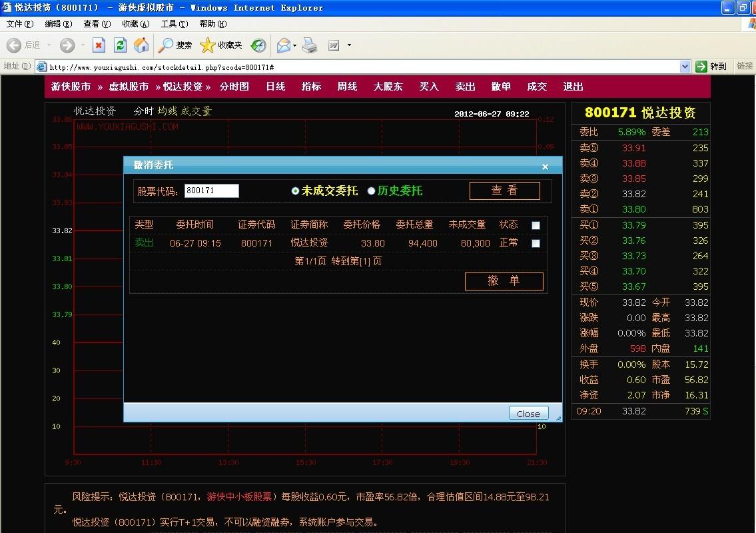Screen dimensions: 756x533
Task: Click the Print icon in toolbar
Action: click(310, 45)
